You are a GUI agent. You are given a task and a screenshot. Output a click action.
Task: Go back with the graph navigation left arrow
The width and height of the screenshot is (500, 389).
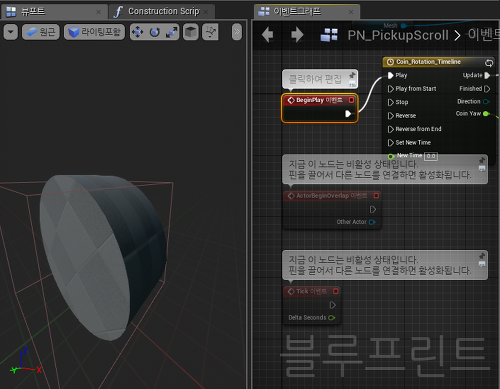(x=267, y=35)
